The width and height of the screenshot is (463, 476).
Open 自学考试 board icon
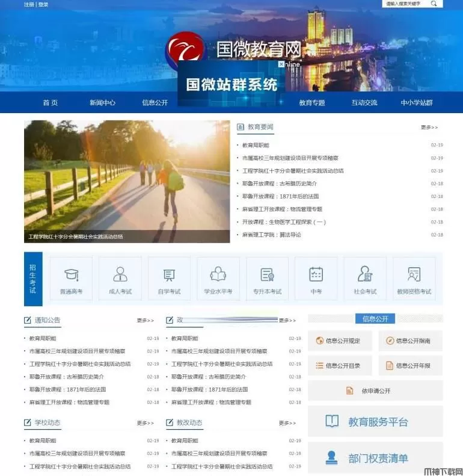click(x=169, y=275)
